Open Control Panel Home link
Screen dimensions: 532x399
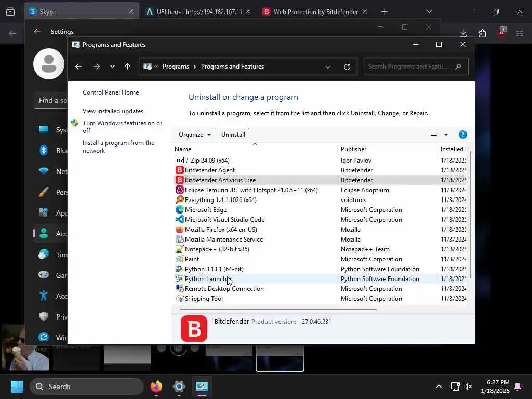coord(111,92)
